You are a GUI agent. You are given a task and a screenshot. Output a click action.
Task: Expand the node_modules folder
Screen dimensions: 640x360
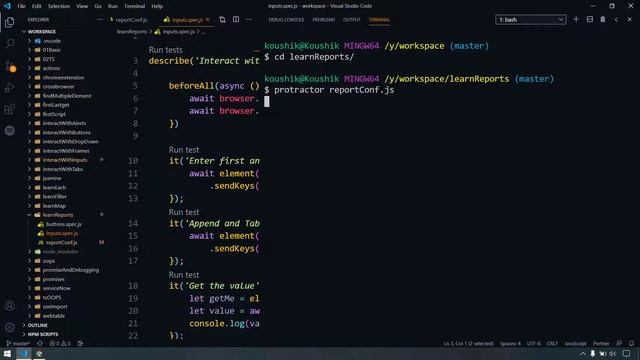[x=60, y=251]
